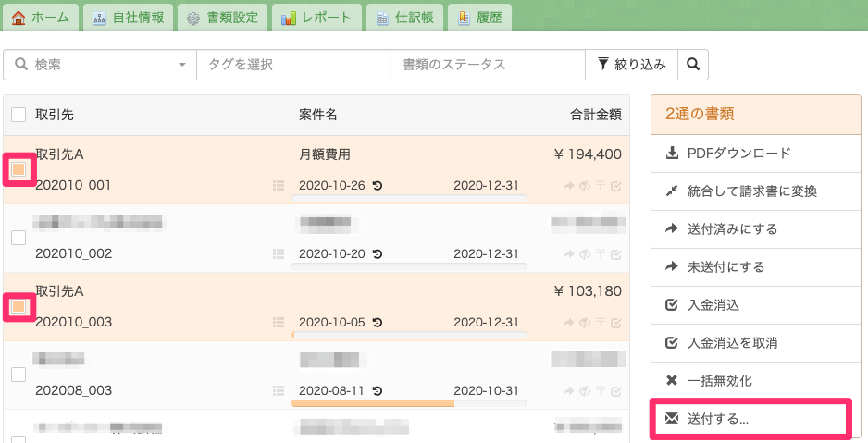Open the タグを選択 selector
The image size is (868, 443).
point(294,65)
